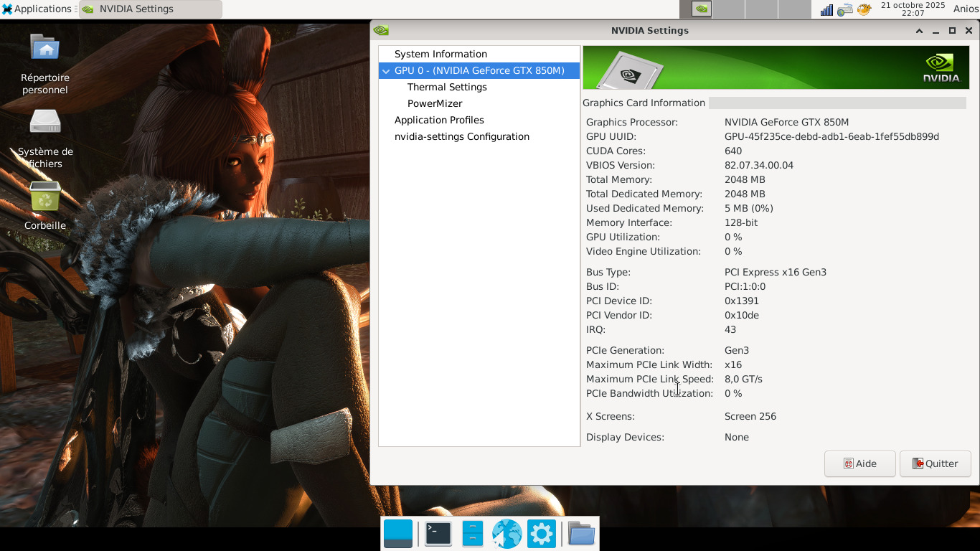Screen dimensions: 980x551
Task: Open the PowerMizer page
Action: tap(435, 103)
